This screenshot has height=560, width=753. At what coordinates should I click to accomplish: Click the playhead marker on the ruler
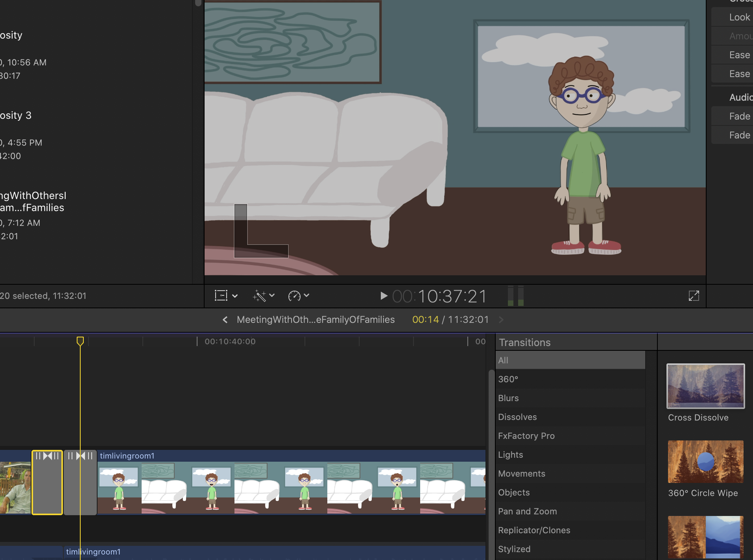pyautogui.click(x=80, y=341)
